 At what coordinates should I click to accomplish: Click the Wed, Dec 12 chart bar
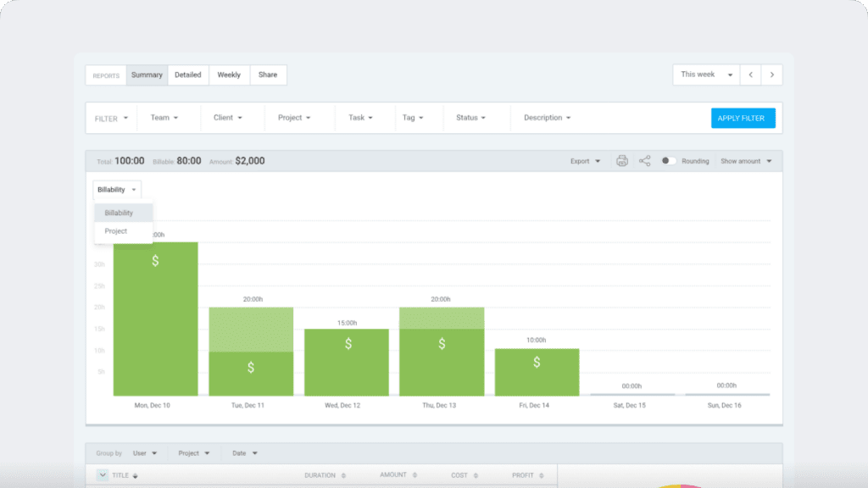[x=346, y=362]
